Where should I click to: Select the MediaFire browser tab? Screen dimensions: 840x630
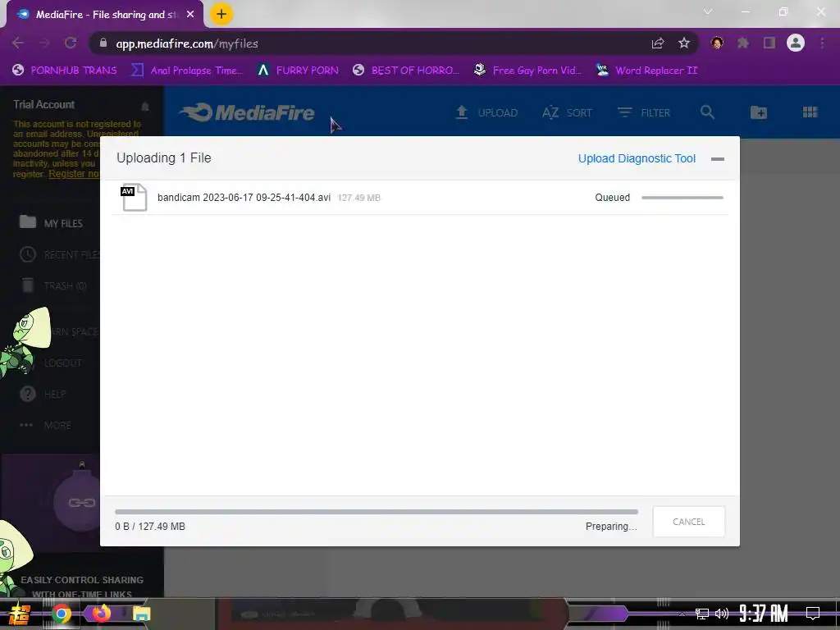pos(105,15)
